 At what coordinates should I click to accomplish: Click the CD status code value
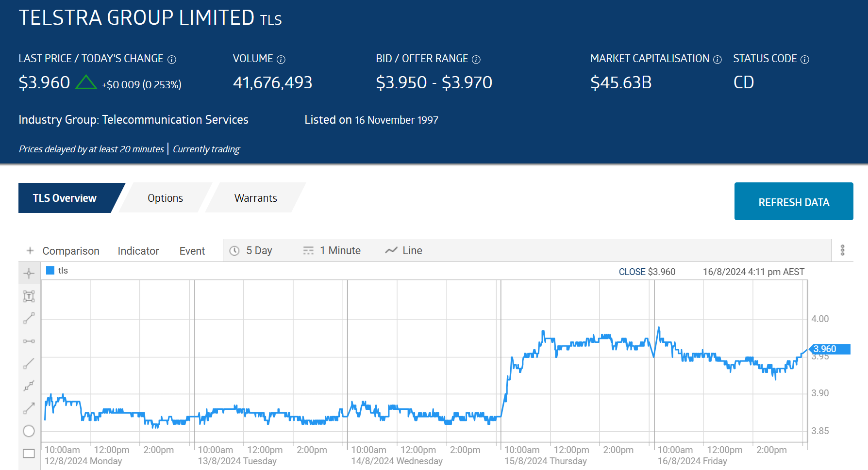point(743,82)
